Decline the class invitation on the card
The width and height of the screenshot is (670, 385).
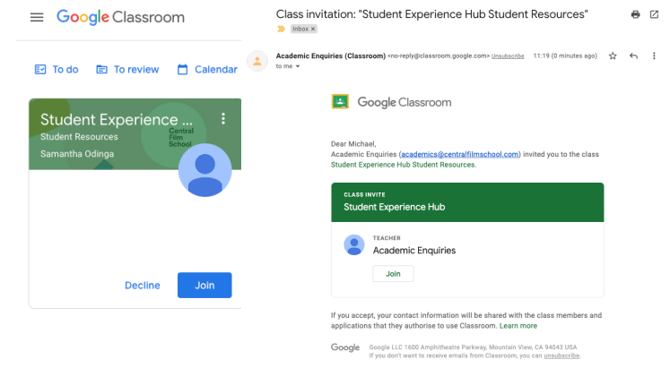point(142,285)
